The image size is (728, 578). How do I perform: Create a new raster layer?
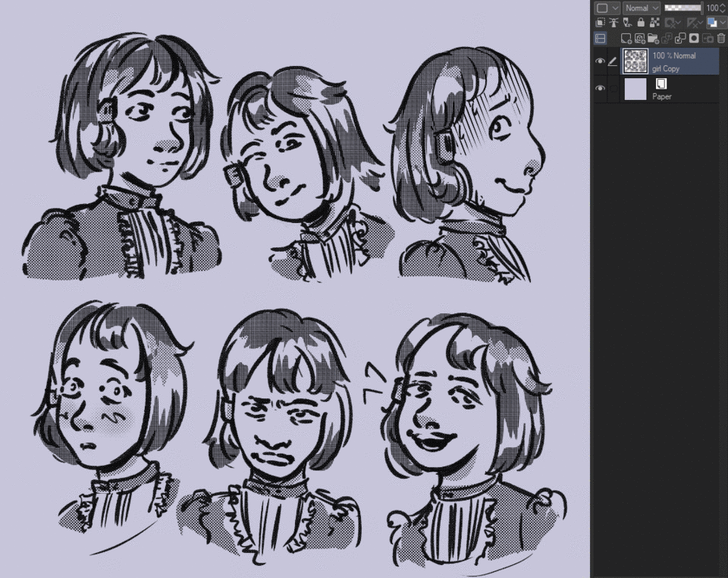point(626,38)
